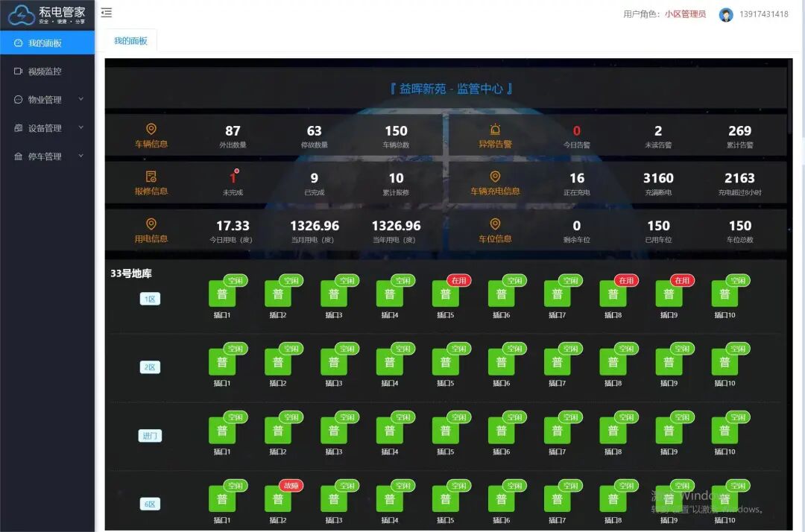
Task: Click the 累计告警 value 269
Action: click(740, 131)
